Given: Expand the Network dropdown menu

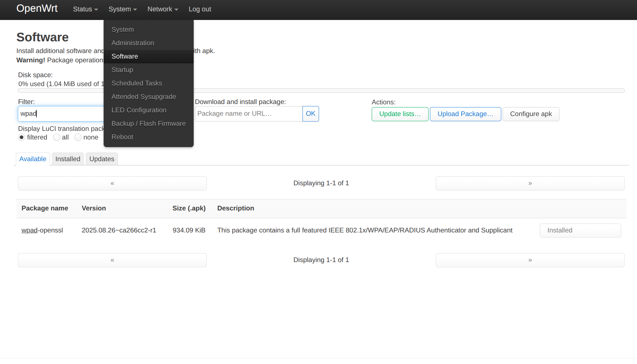Looking at the screenshot, I should tap(163, 9).
